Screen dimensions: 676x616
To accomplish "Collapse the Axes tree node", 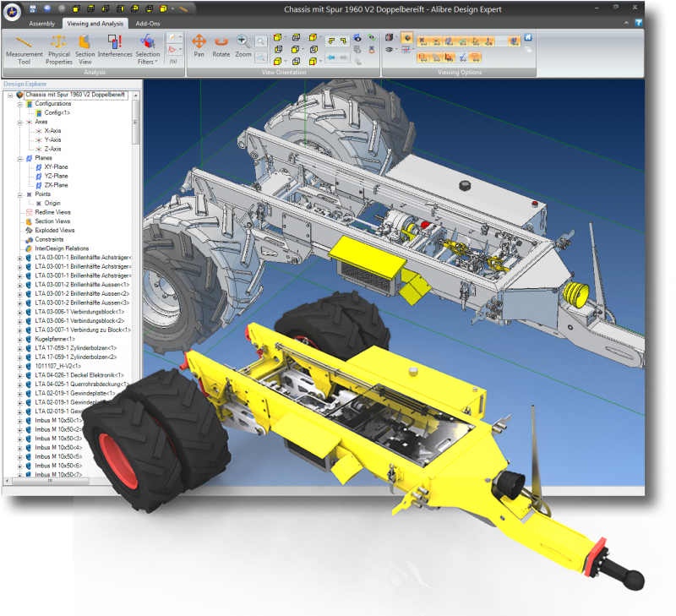I will click(x=19, y=123).
